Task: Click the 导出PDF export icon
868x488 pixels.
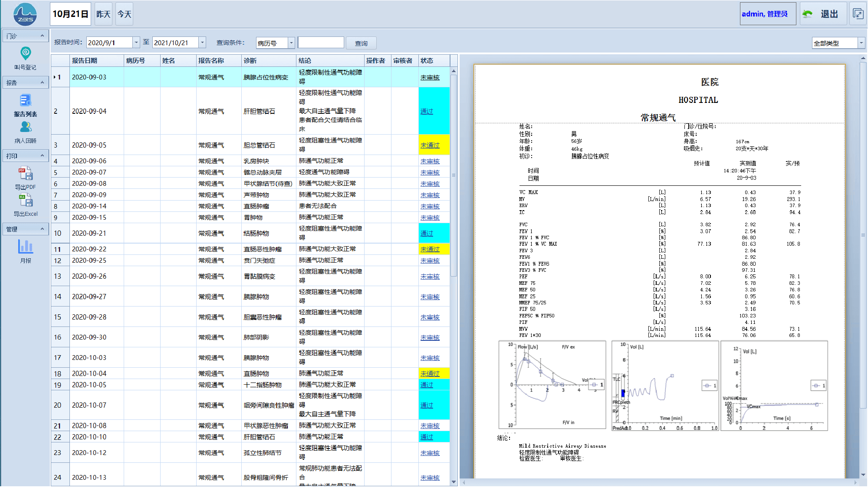Action: point(26,174)
